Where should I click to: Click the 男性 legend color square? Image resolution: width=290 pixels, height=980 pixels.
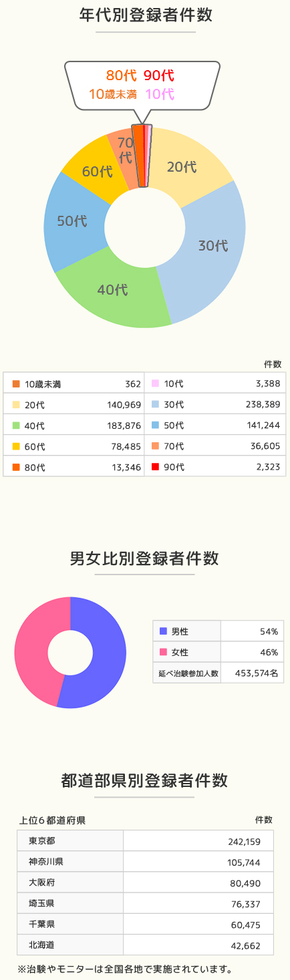[x=163, y=631]
